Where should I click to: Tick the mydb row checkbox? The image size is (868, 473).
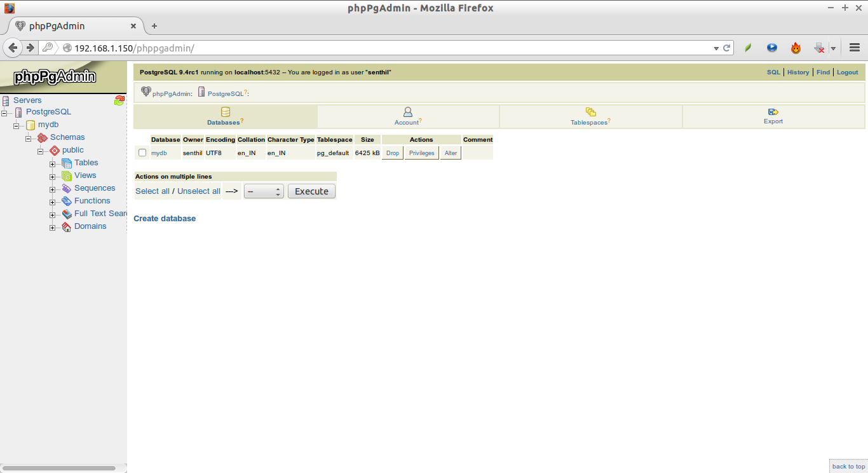142,153
